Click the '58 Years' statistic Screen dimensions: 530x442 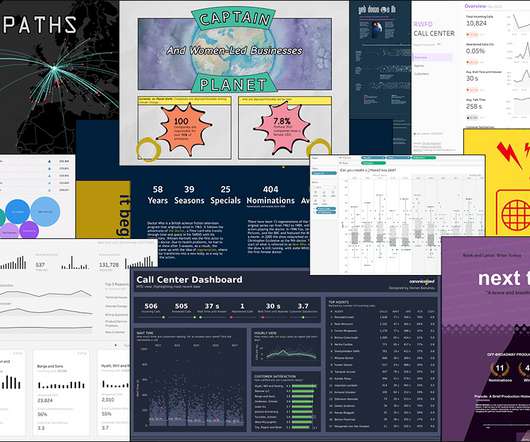pos(158,195)
